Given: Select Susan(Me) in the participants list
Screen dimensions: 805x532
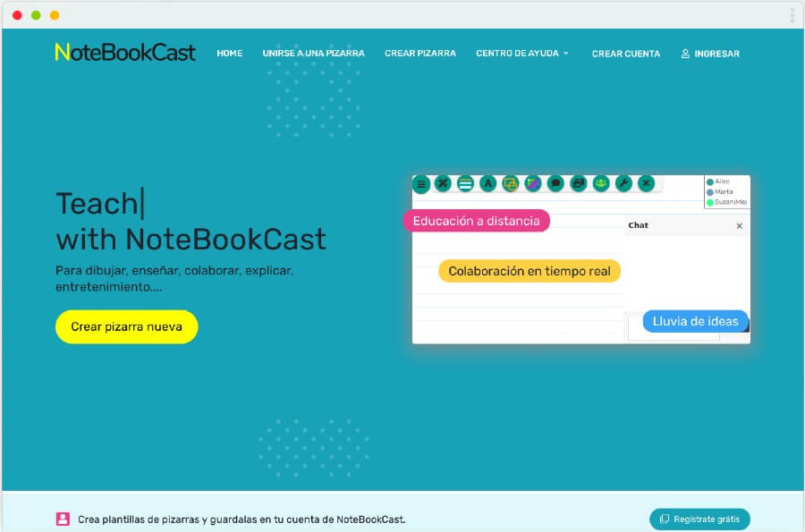Looking at the screenshot, I should click(x=726, y=202).
